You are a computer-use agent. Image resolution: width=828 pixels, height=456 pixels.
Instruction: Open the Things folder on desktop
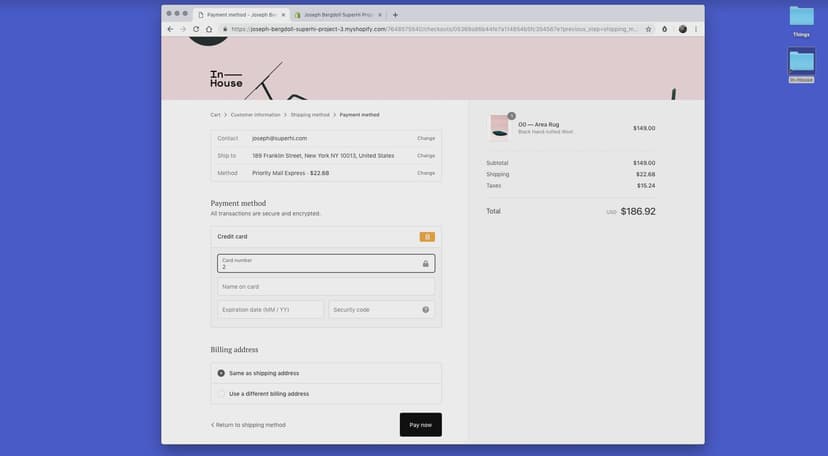point(801,19)
